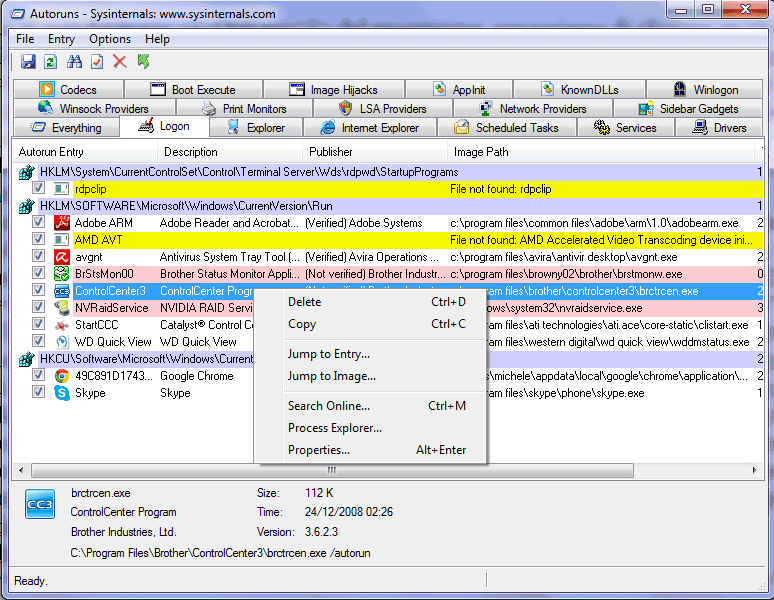Disable the Skype entry checkbox
The height and width of the screenshot is (600, 774).
(38, 392)
